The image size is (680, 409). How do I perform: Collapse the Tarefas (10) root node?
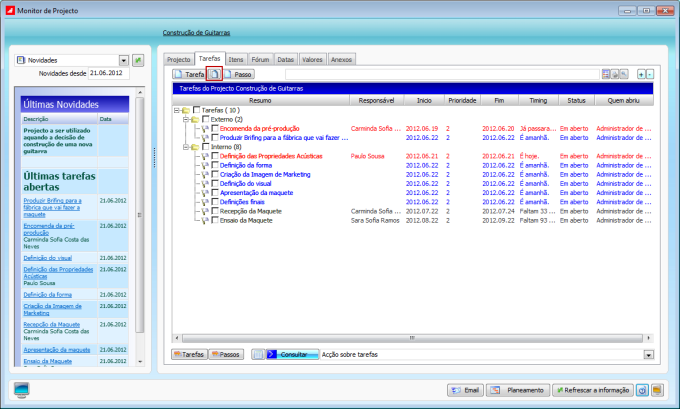pyautogui.click(x=177, y=110)
